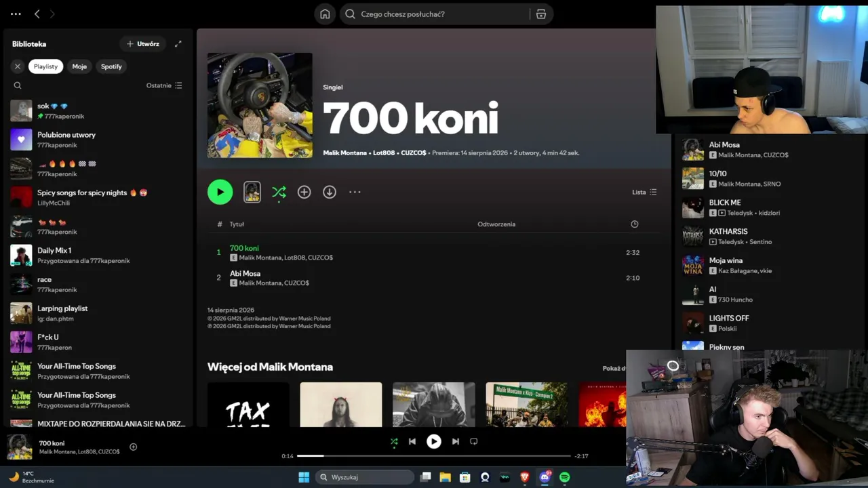Add the now-playing track to liked songs
Image resolution: width=868 pixels, height=488 pixels.
(134, 447)
